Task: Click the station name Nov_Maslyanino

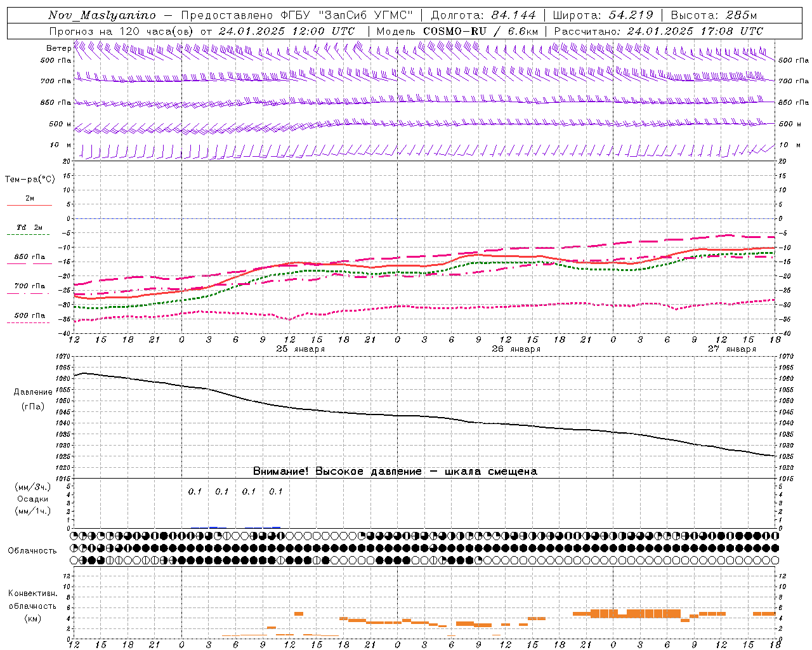Action: (x=102, y=15)
